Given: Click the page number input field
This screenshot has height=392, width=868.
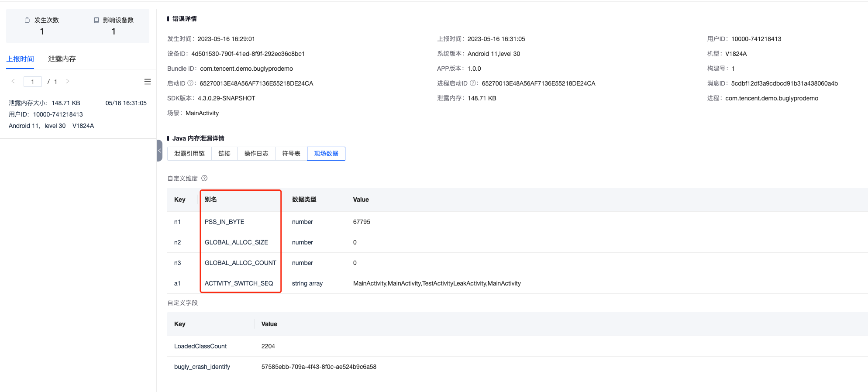Looking at the screenshot, I should pyautogui.click(x=33, y=82).
